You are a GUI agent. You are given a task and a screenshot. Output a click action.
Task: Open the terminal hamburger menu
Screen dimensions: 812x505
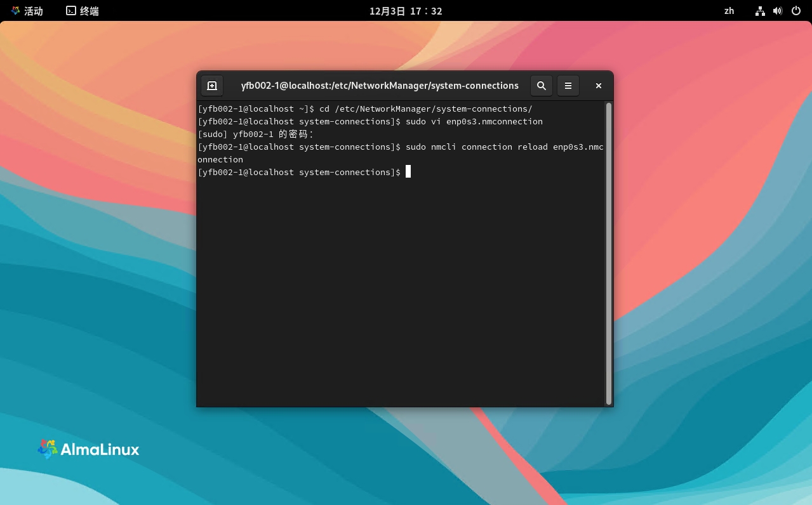coord(568,86)
